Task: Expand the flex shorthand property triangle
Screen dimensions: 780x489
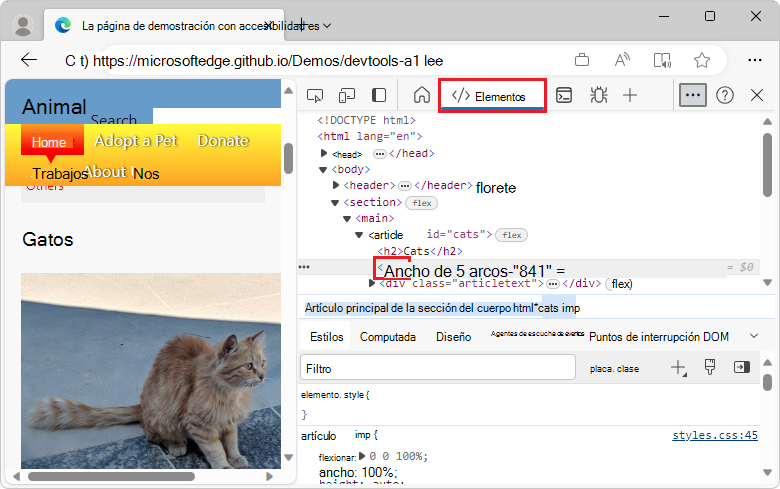Action: 362,455
